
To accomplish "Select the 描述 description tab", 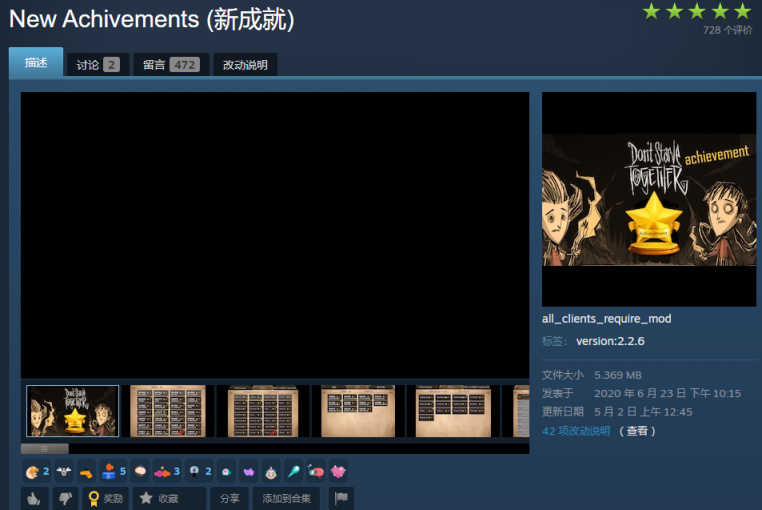I will click(36, 62).
